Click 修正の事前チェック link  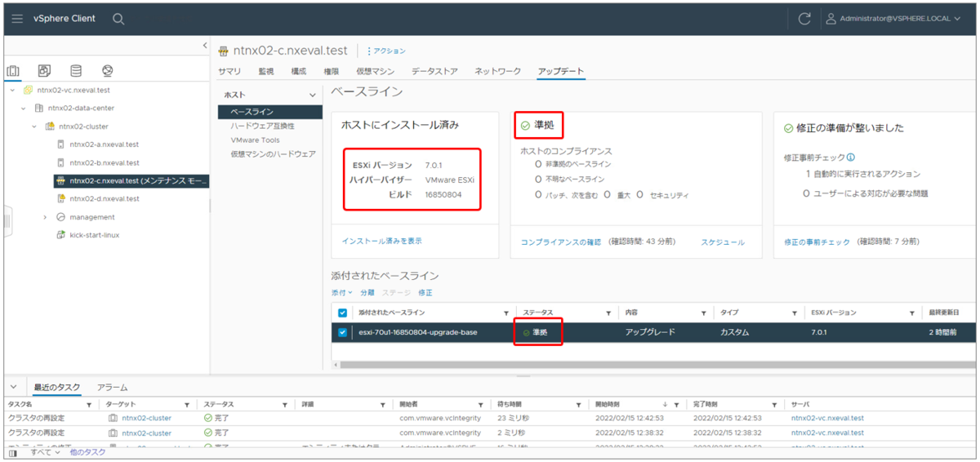(817, 242)
